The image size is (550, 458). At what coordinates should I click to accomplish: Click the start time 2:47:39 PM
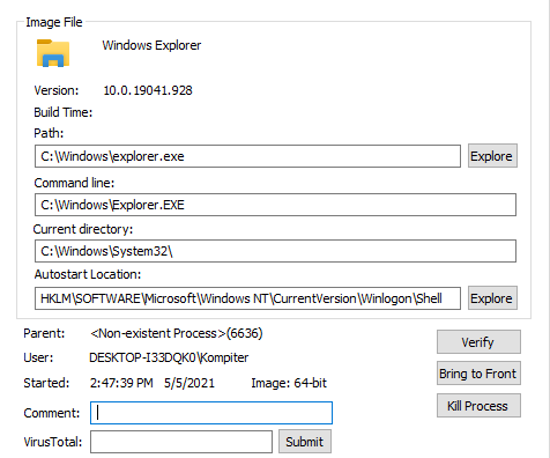121,383
